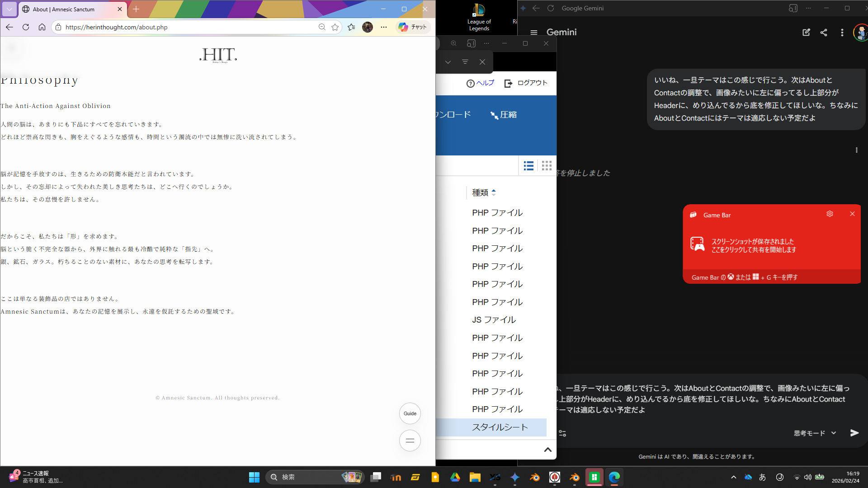Switch file manager to grid view
The image size is (868, 488).
coord(547,166)
